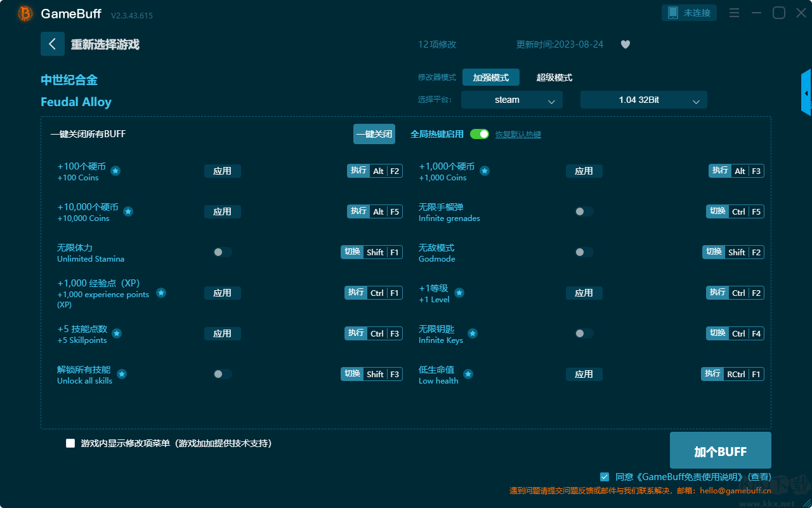Click star icon next to +5 技能点数
This screenshot has height=508, width=812.
coord(117,333)
